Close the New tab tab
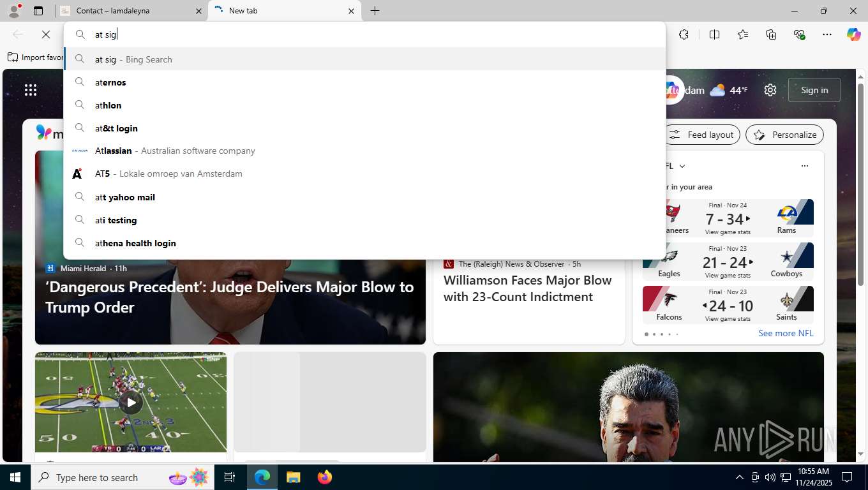This screenshot has height=490, width=868. click(x=351, y=11)
